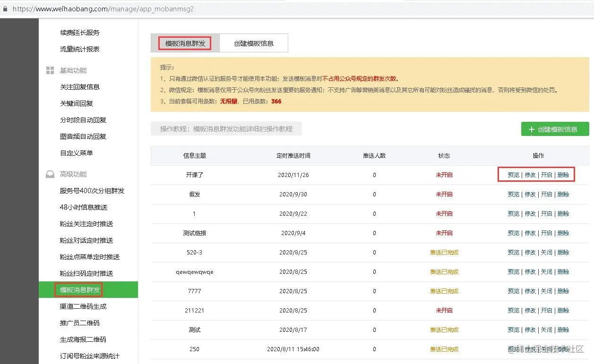Click the 2020/8/11 15:46:00 time cell
The height and width of the screenshot is (364, 594).
coord(293,349)
